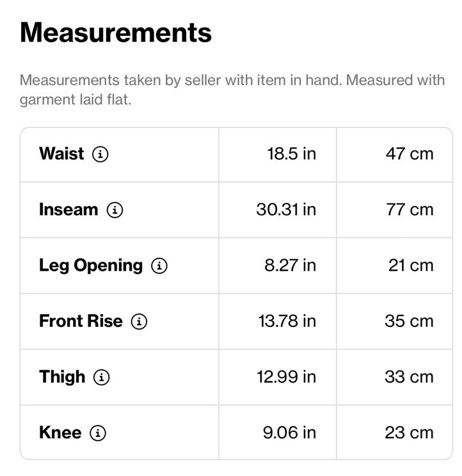
Task: Select the 9.06 in knee value
Action: tap(290, 432)
